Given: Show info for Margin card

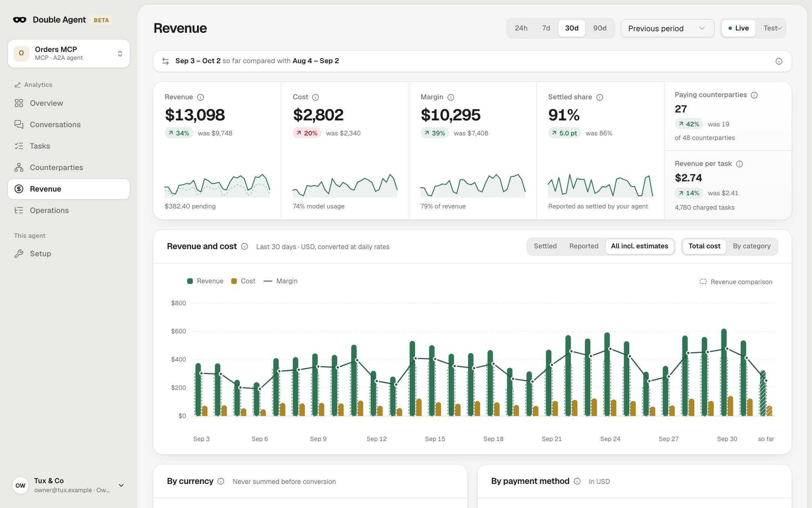Looking at the screenshot, I should tap(451, 97).
